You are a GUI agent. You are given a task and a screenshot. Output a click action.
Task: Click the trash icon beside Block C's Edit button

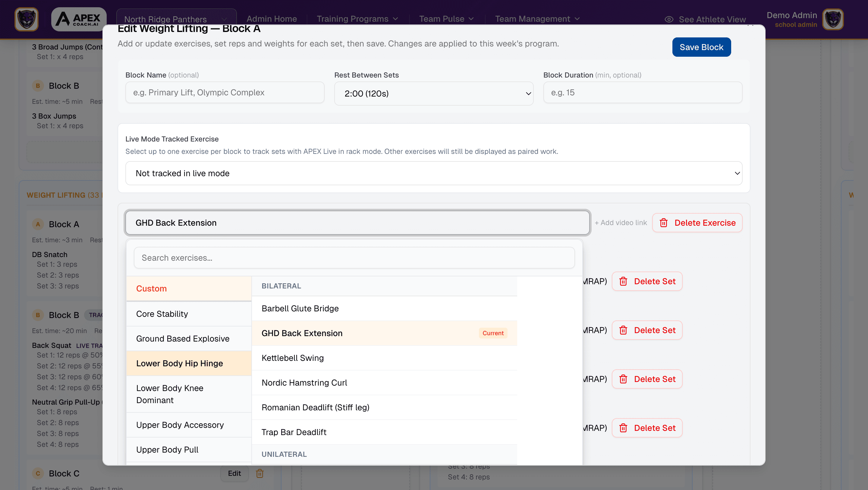coord(259,473)
